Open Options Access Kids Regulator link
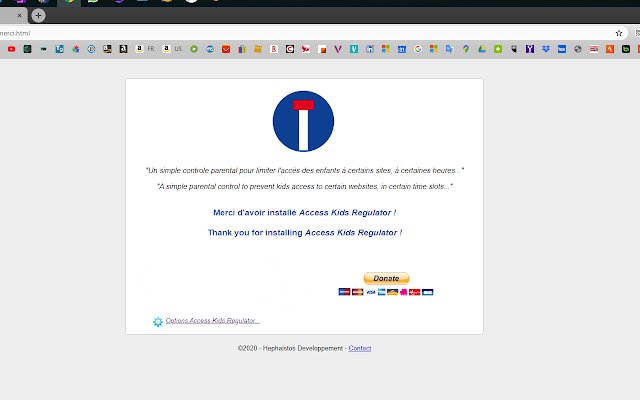 pyautogui.click(x=212, y=321)
